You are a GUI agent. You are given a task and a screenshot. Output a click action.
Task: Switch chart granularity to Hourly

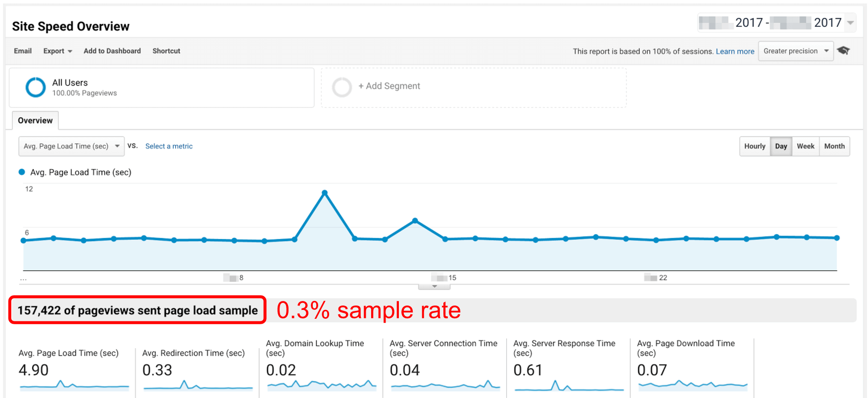(755, 147)
